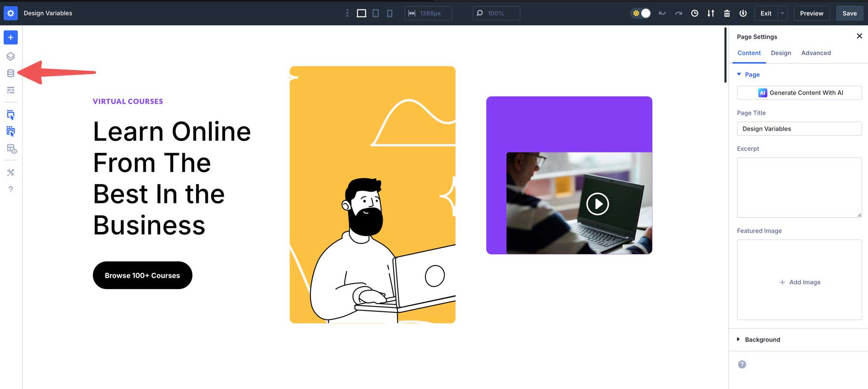Click the trash icon in top toolbar
Image resolution: width=868 pixels, height=389 pixels.
[727, 13]
